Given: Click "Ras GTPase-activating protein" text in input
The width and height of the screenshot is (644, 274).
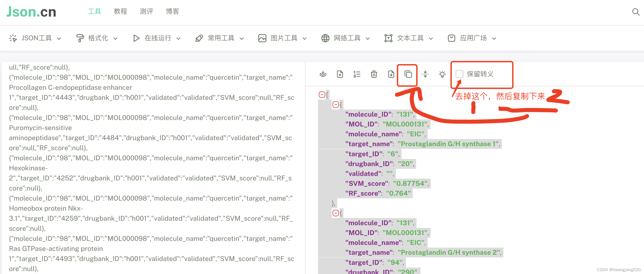Looking at the screenshot, I should [x=56, y=249].
